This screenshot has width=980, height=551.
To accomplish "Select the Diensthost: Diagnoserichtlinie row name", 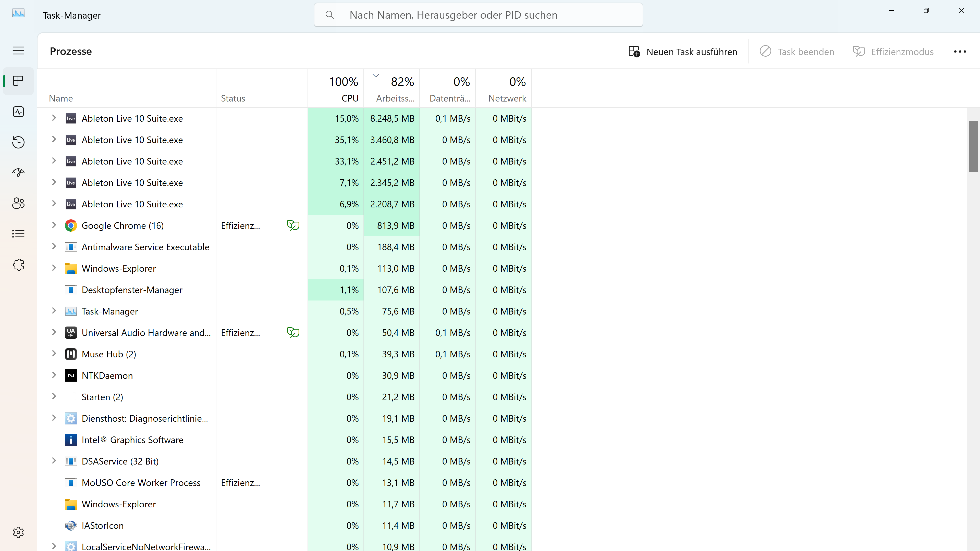I will coord(144,419).
